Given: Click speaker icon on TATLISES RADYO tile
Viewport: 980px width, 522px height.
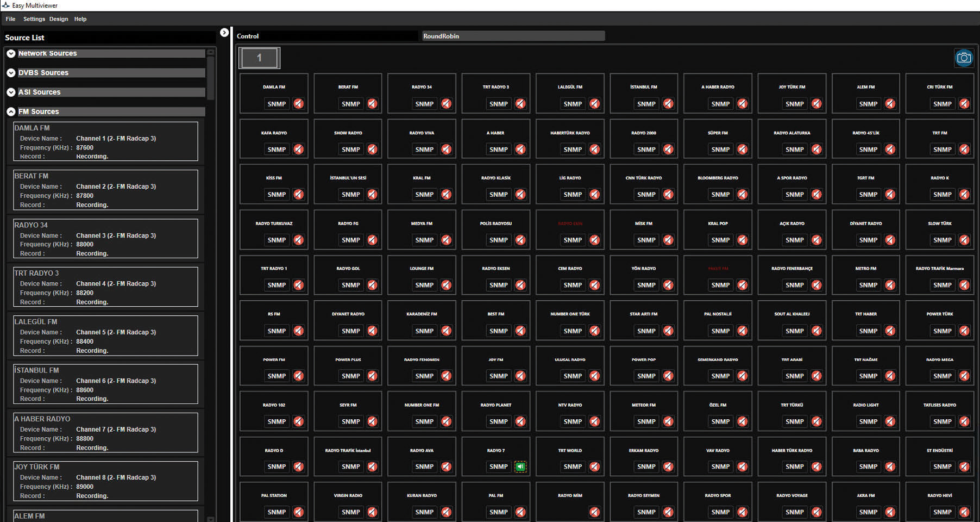Looking at the screenshot, I should [x=964, y=421].
